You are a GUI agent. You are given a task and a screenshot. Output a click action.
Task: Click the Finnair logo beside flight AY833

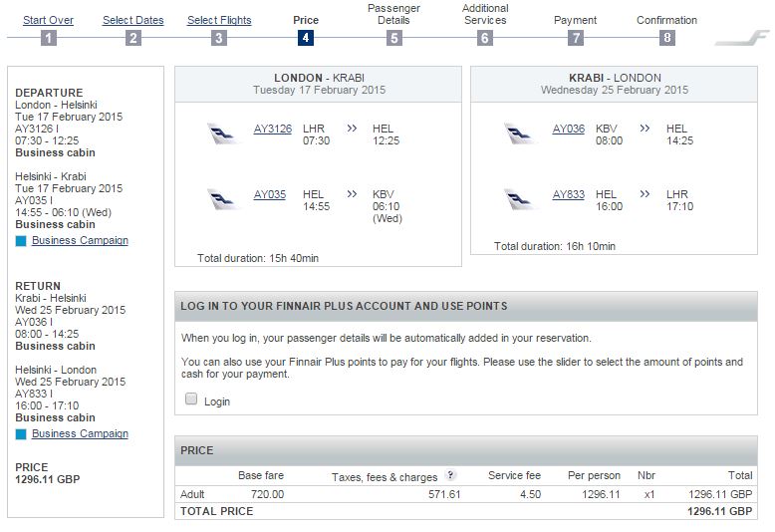[521, 200]
